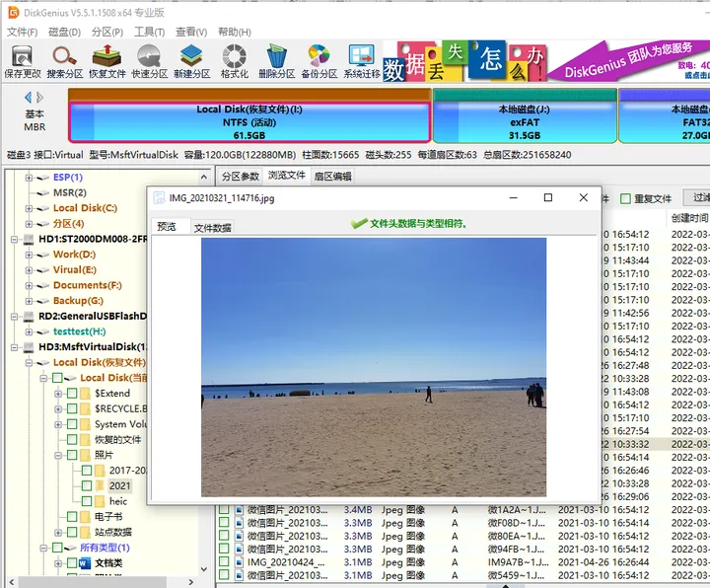Expand the testtest(H:) tree node

point(29,332)
